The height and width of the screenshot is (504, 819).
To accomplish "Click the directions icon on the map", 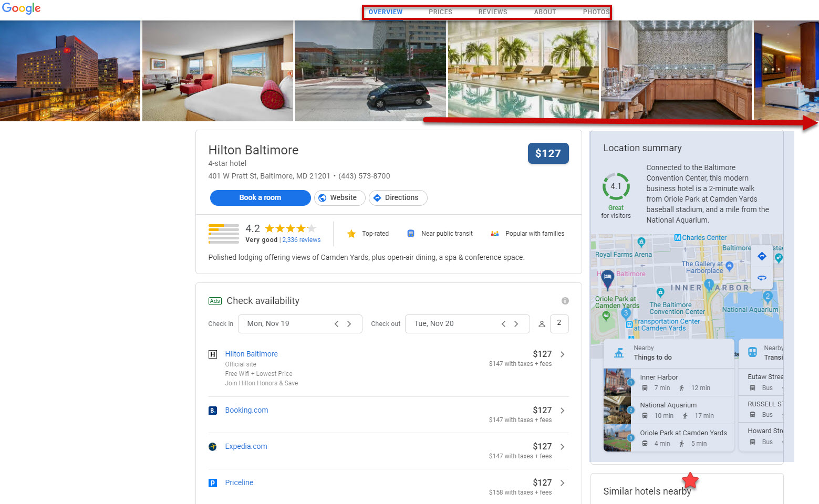I will [x=762, y=256].
